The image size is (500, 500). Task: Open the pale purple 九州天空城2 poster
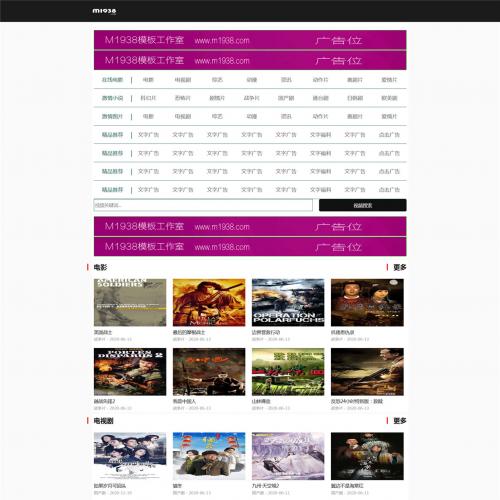288,456
